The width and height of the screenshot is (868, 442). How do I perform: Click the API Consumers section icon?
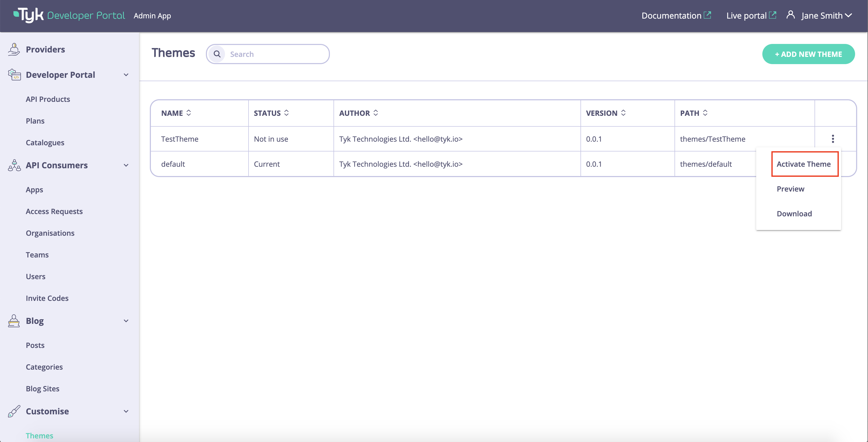tap(14, 165)
